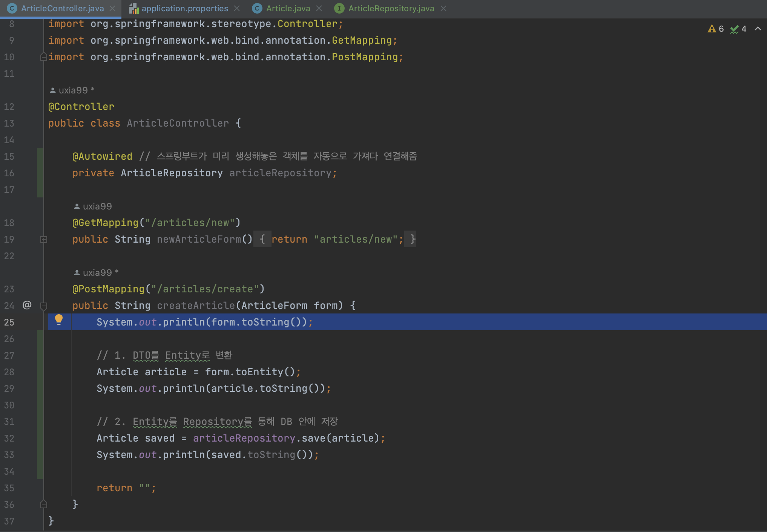Click the up chevron next to inspection counts

758,29
